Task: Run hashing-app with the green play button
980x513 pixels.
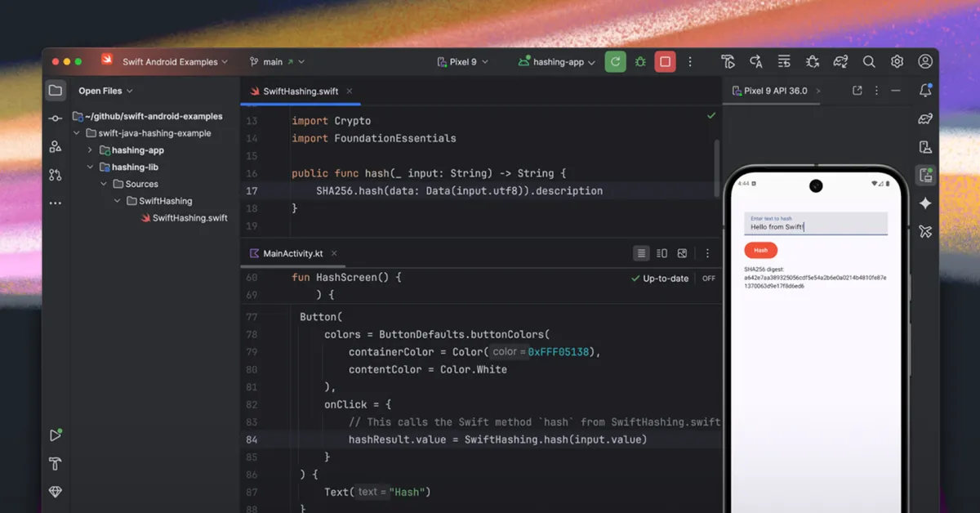Action: click(x=616, y=61)
